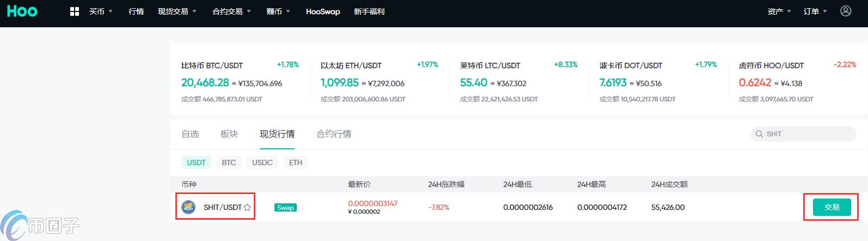This screenshot has height=241, width=868.
Task: Switch to the 自选 tab
Action: pos(190,134)
